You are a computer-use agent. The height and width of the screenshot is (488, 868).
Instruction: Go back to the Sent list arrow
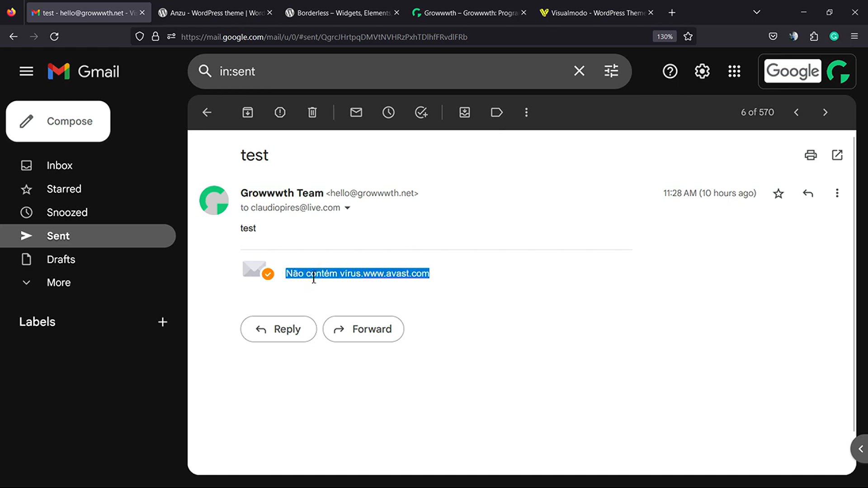[207, 112]
